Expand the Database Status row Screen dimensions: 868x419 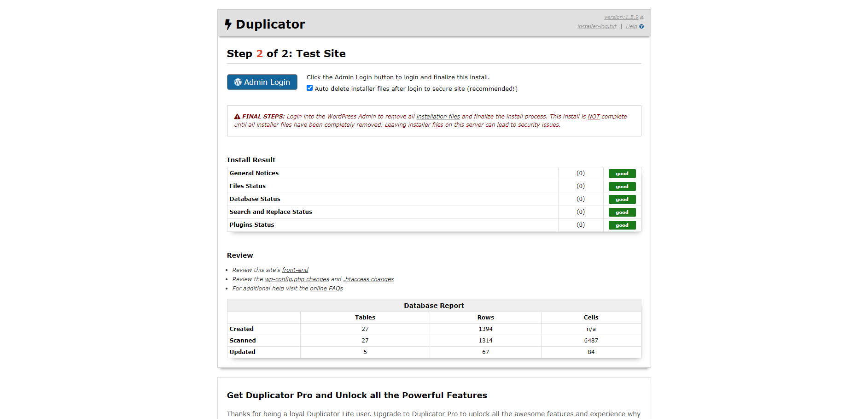point(434,199)
